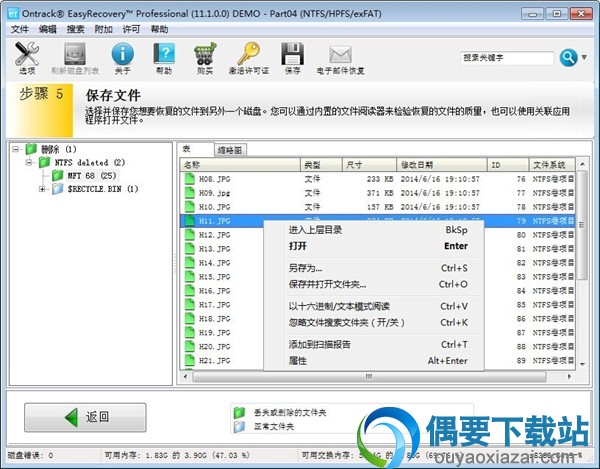Open the 帮助 (Help) menu in the menu bar
This screenshot has width=600, height=469.
159,29
